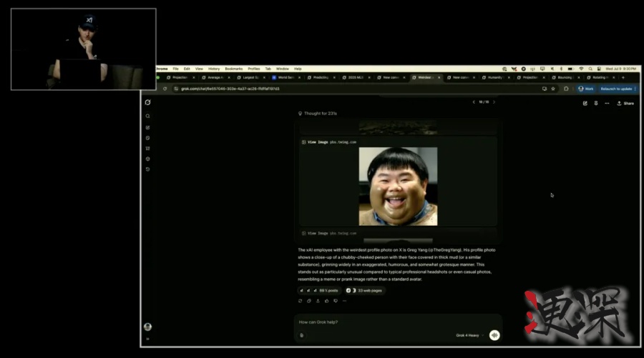Open the Chrome extensions puzzle icon

coord(566,89)
